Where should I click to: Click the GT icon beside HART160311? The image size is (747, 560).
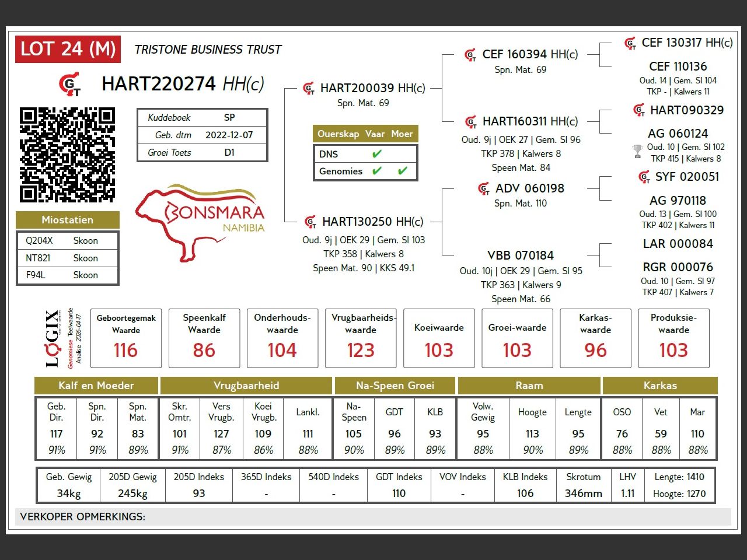[471, 122]
